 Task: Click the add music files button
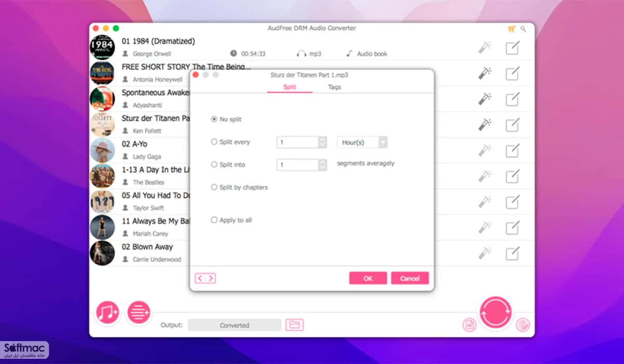click(108, 314)
